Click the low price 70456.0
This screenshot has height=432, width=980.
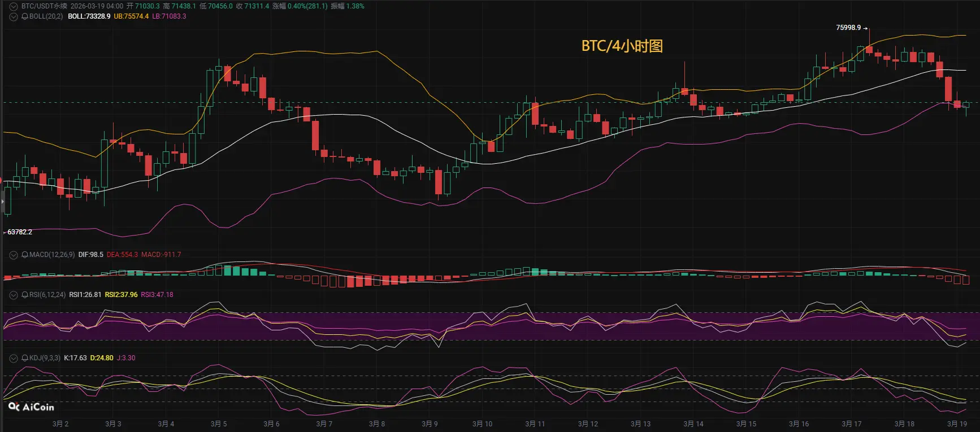[x=220, y=6]
